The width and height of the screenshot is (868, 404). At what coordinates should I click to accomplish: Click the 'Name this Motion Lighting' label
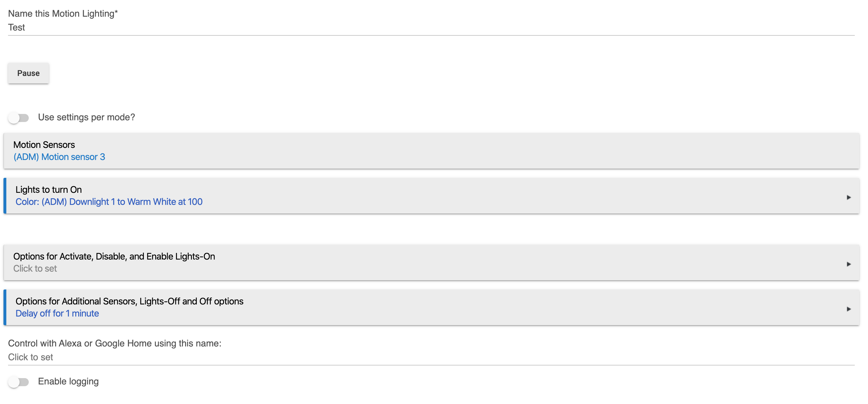click(63, 14)
